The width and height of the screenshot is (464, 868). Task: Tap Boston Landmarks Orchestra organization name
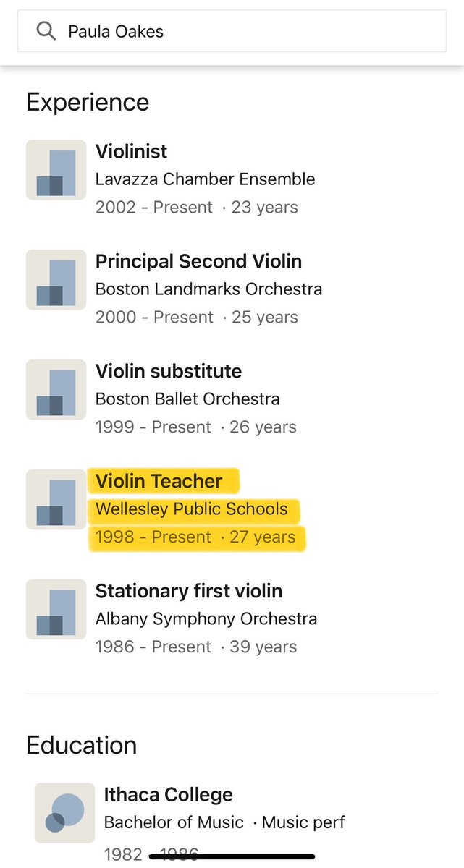click(208, 289)
